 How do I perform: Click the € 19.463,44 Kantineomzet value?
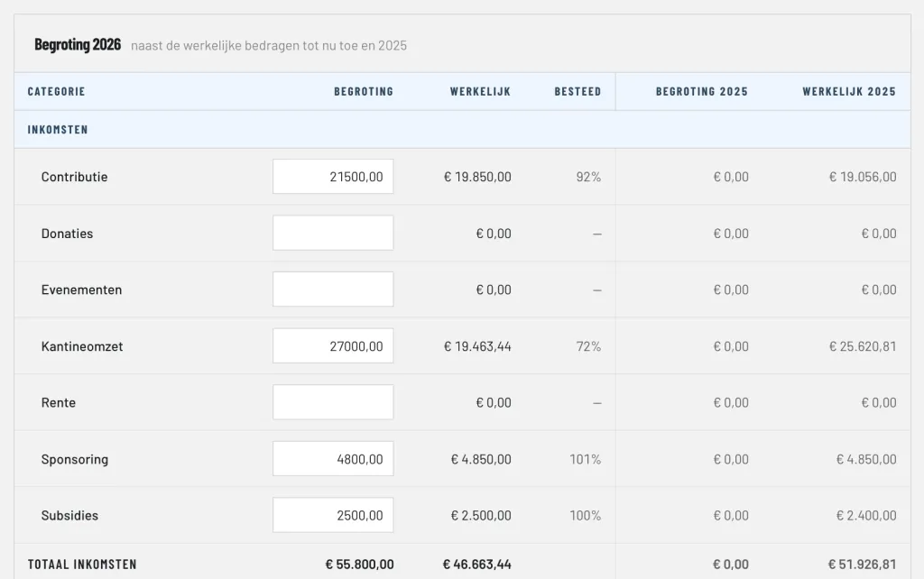(477, 346)
